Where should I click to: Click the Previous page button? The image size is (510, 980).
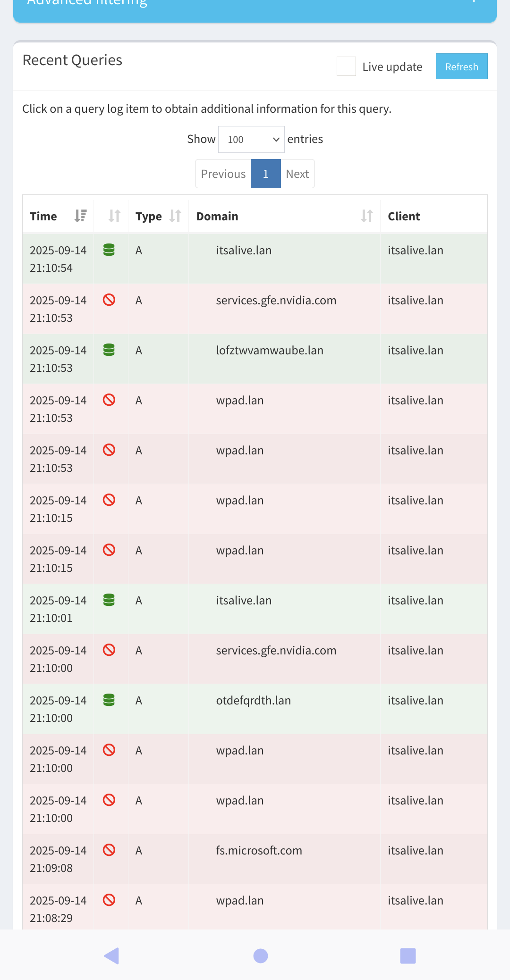click(x=223, y=174)
